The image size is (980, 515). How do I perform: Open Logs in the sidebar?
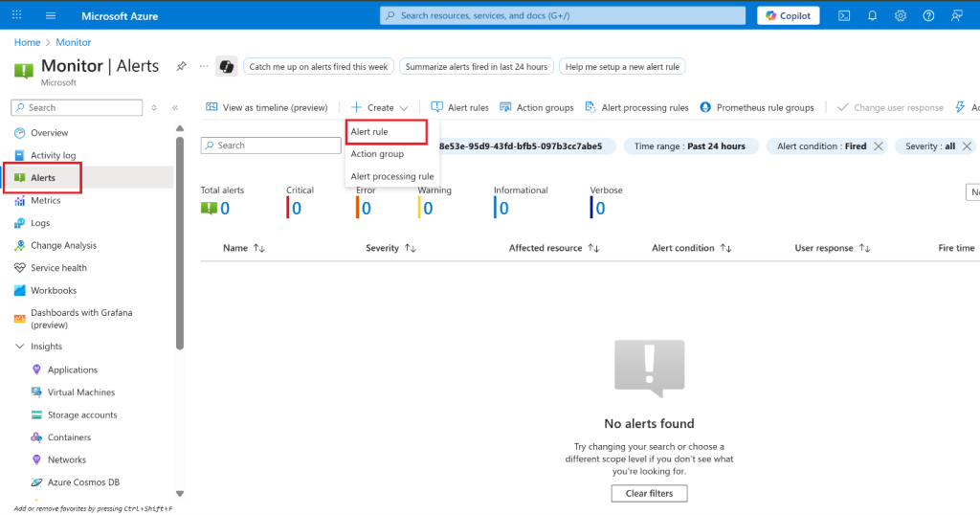pos(40,222)
